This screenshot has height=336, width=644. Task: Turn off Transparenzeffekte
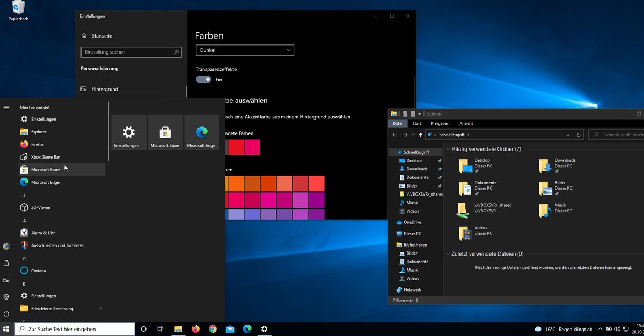point(203,79)
